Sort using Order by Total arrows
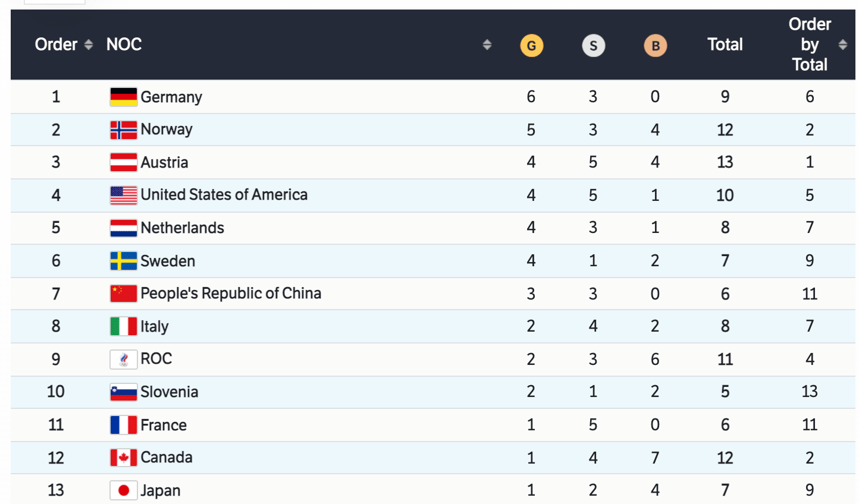The width and height of the screenshot is (859, 504). [x=842, y=45]
